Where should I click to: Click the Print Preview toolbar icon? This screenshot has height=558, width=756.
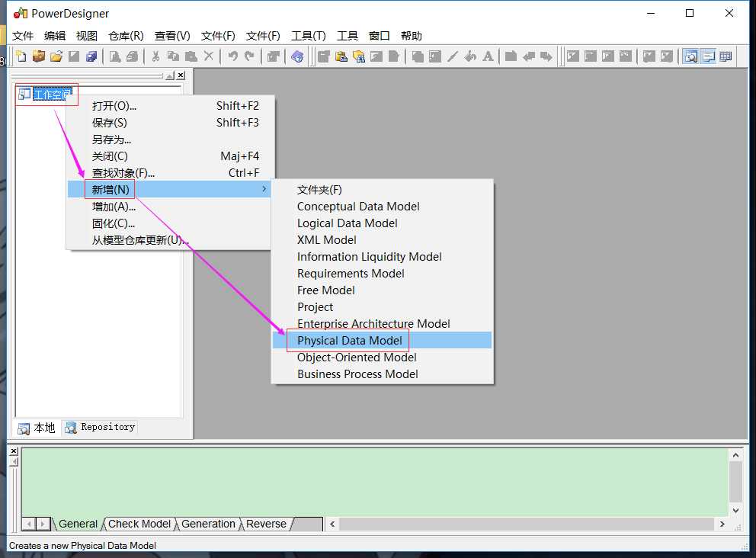115,56
